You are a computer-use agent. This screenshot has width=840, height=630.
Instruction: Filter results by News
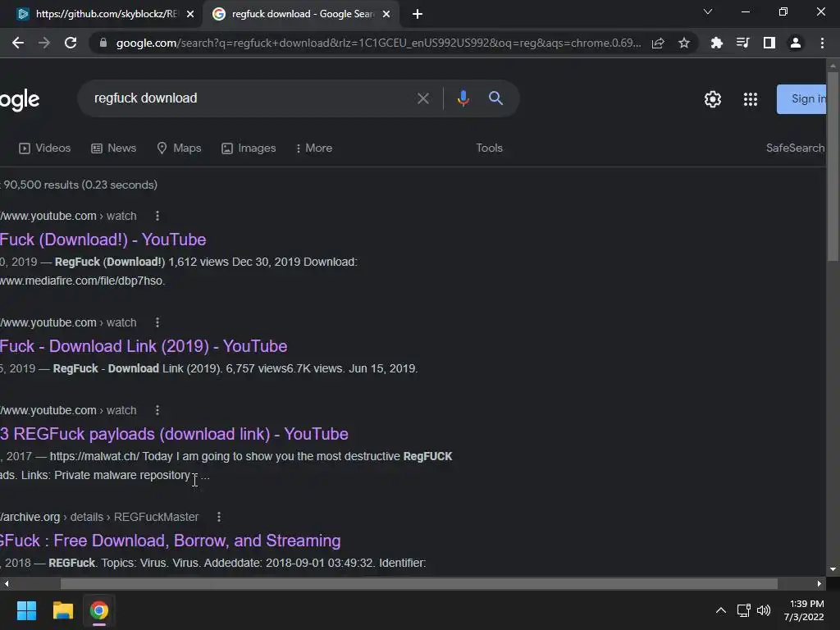pos(113,148)
